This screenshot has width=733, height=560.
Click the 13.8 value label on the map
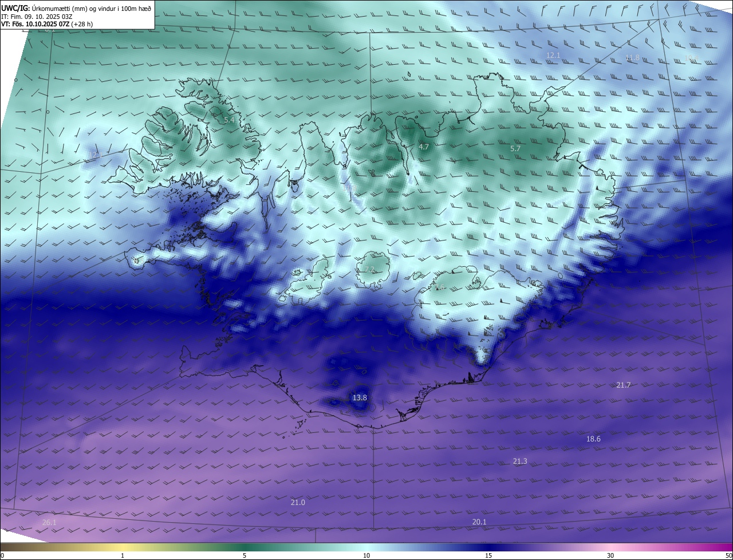tap(360, 397)
